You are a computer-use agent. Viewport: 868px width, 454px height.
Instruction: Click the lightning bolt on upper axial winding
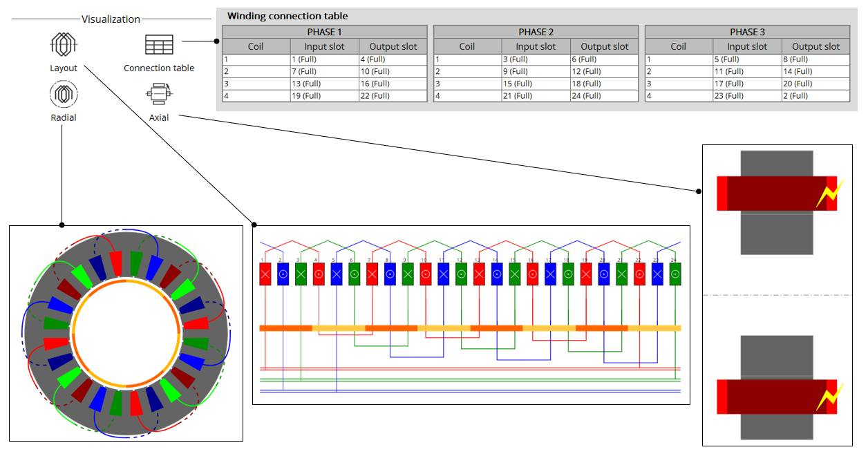[x=826, y=196]
